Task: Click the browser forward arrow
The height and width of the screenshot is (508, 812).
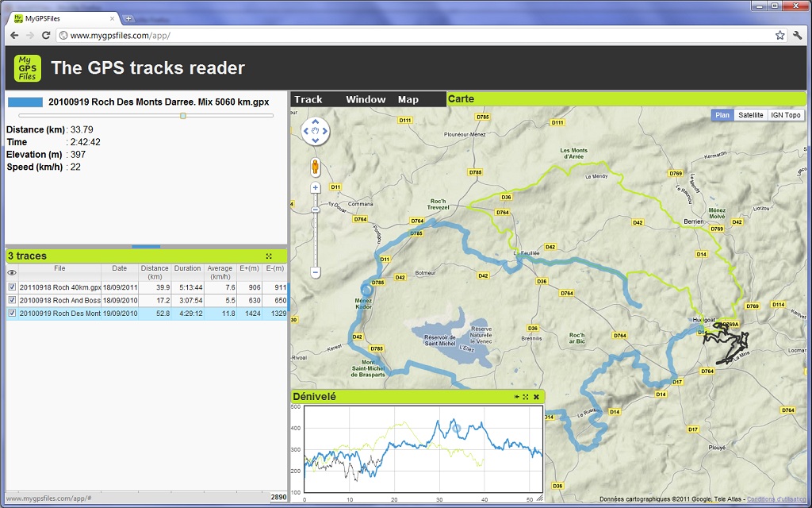Action: tap(30, 35)
